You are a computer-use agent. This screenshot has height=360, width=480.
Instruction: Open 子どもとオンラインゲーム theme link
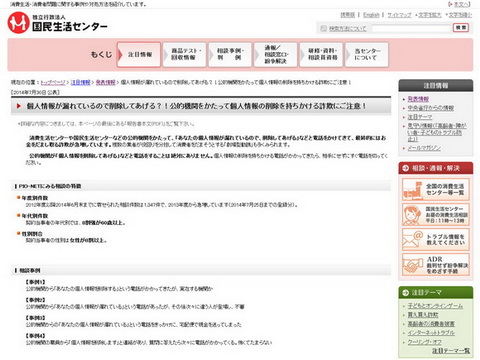(435, 306)
